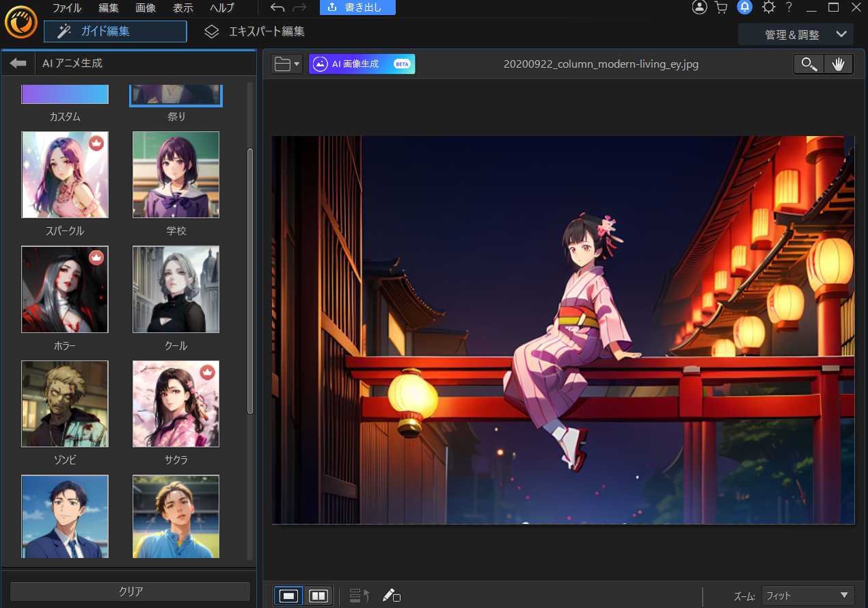Open the ズーム fit dropdown
Image resolution: width=868 pixels, height=608 pixels.
[806, 595]
